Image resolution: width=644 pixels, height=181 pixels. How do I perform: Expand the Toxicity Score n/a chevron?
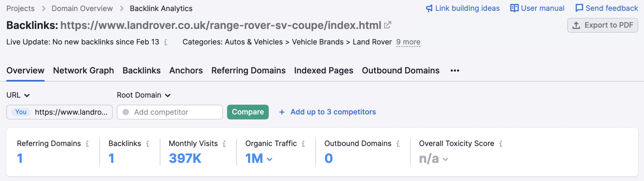(x=445, y=159)
